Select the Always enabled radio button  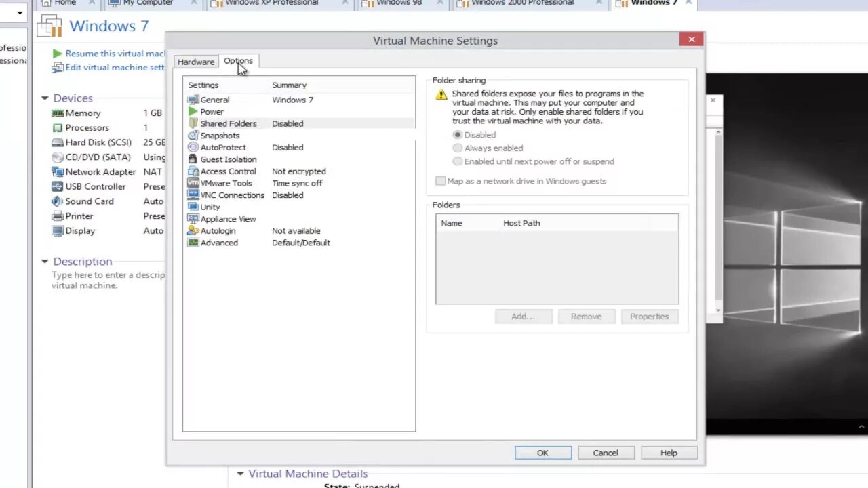(x=457, y=148)
